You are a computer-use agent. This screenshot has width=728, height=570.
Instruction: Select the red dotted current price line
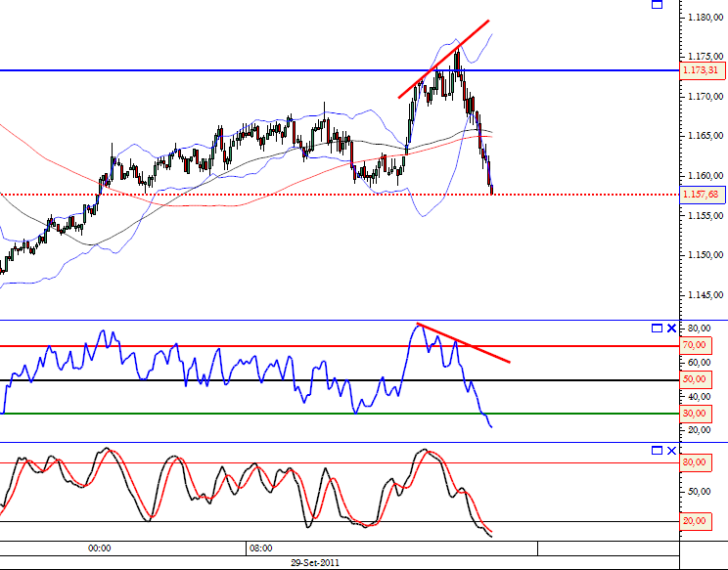339,195
